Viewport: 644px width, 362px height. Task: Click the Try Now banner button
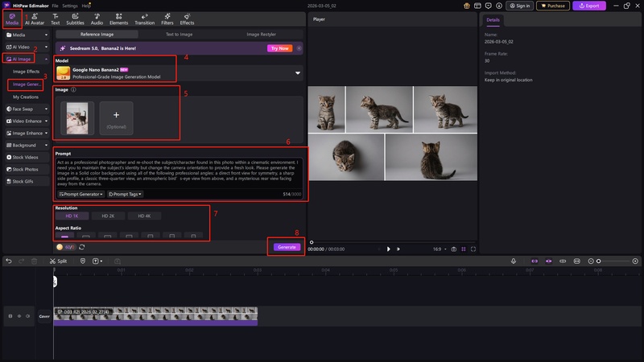coord(279,48)
